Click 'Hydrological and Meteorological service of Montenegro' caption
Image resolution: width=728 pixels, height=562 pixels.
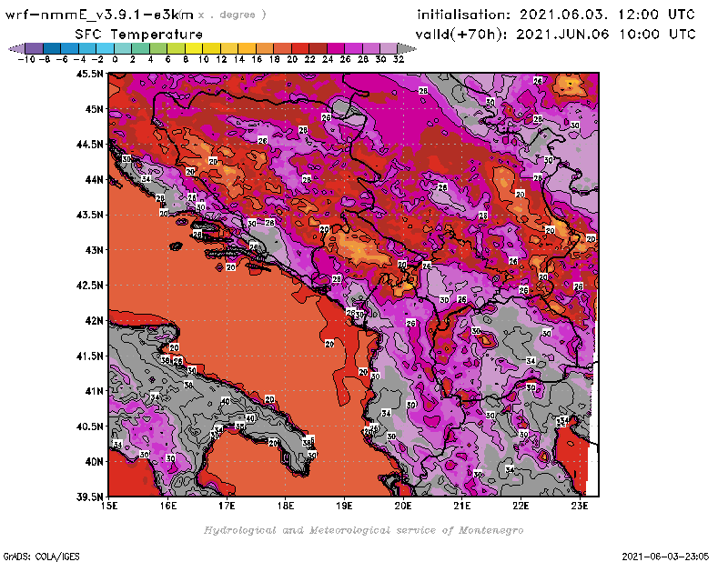(x=363, y=530)
